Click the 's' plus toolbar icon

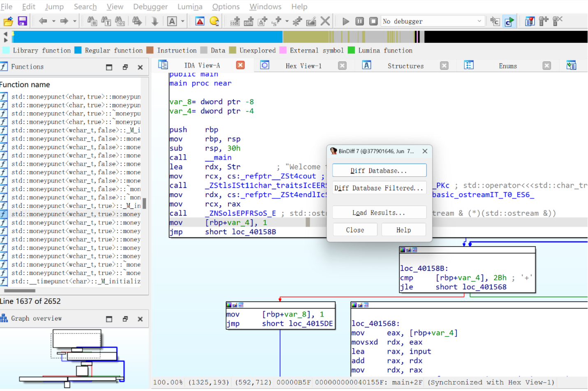tap(276, 21)
